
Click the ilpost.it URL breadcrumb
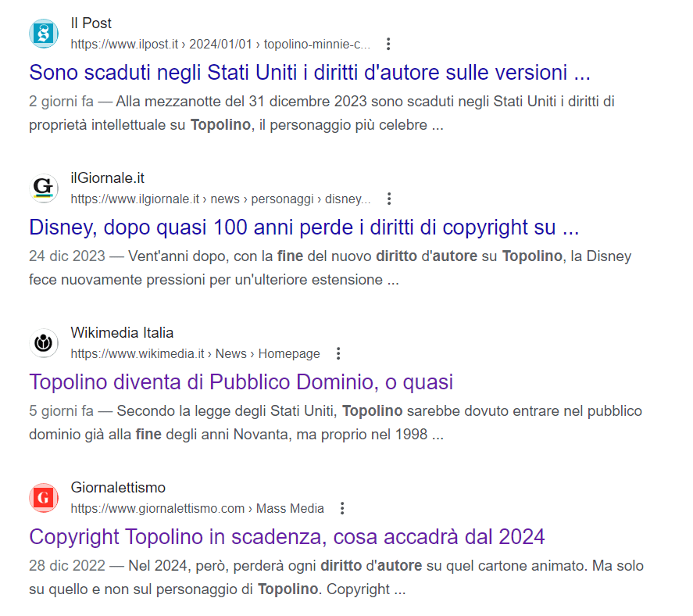[220, 45]
